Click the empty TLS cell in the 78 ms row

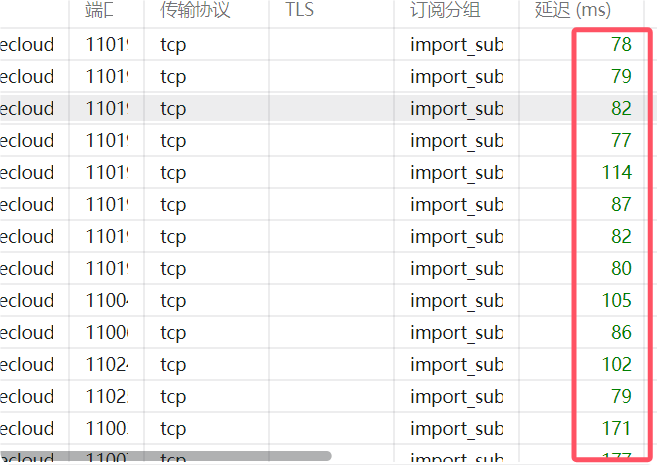pos(331,44)
